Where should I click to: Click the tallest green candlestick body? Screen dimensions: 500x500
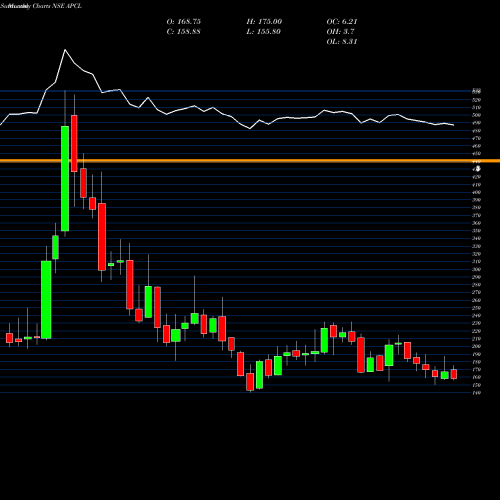[65, 178]
